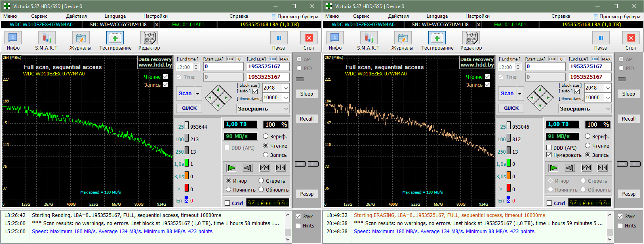The height and width of the screenshot is (244, 644).
Task: Open Редактор hex editor in left window
Action: coord(149,38)
